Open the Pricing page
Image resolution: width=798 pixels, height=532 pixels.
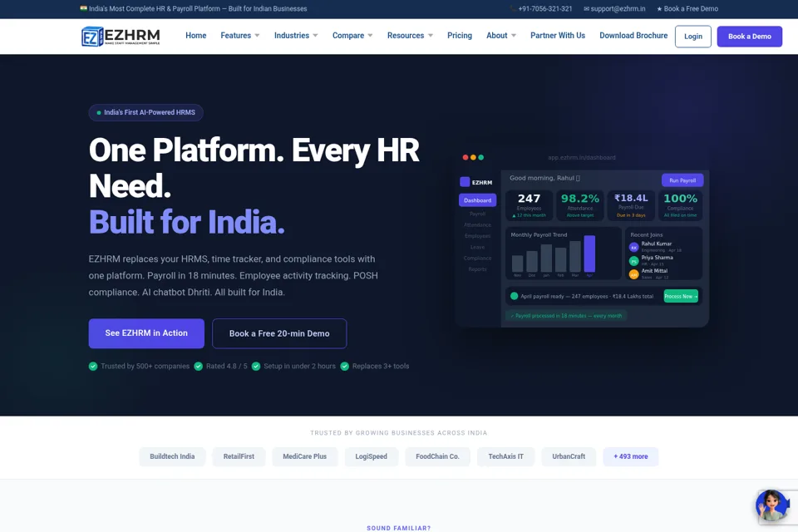coord(460,36)
